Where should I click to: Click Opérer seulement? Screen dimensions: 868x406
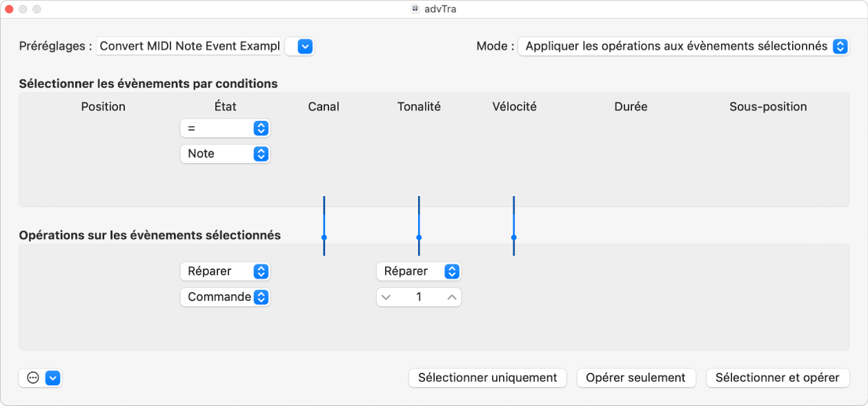(635, 378)
